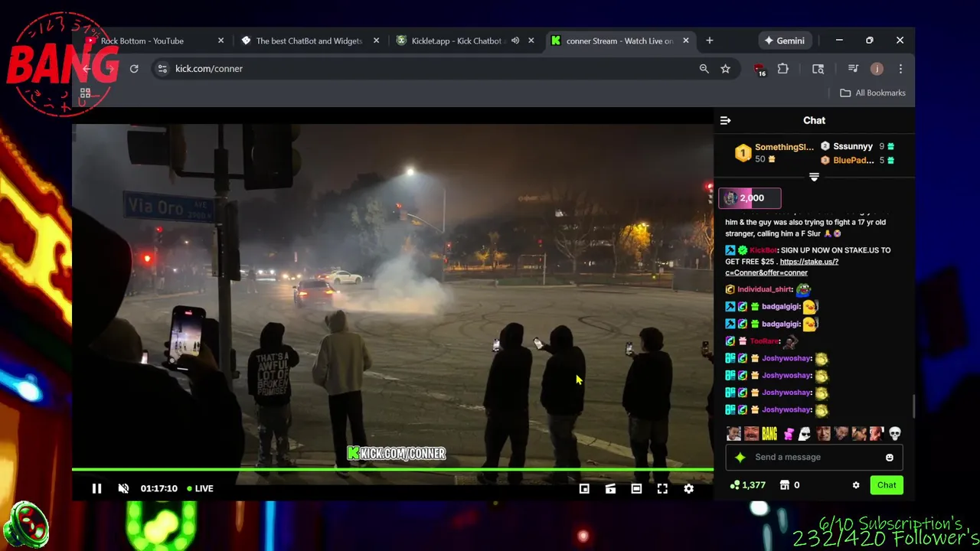Open chat settings gear icon

pos(856,485)
